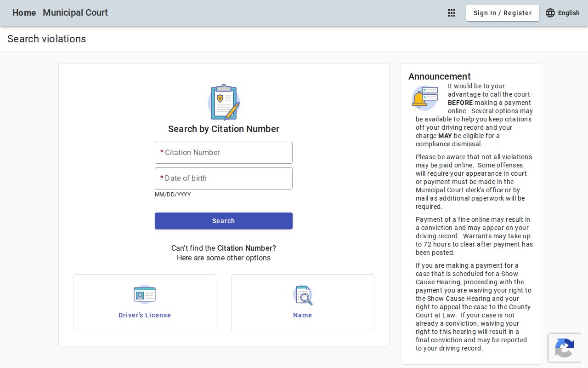This screenshot has width=588, height=368.
Task: Click the Name search document icon
Action: (x=303, y=295)
